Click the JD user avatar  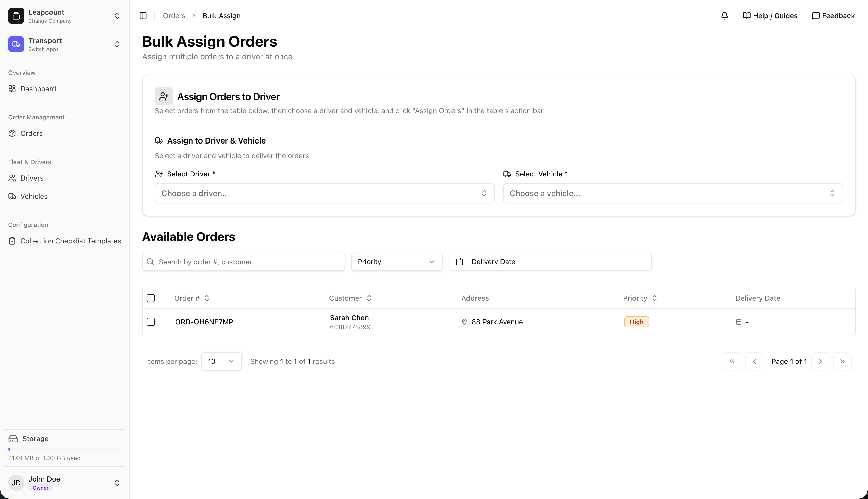pyautogui.click(x=16, y=483)
